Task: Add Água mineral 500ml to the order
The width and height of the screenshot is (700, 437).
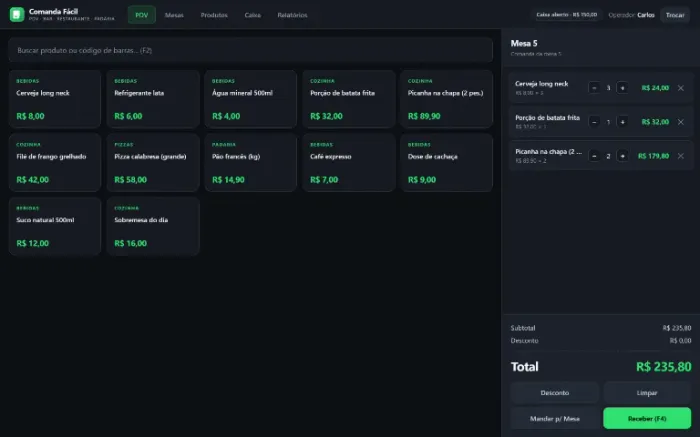Action: click(250, 99)
